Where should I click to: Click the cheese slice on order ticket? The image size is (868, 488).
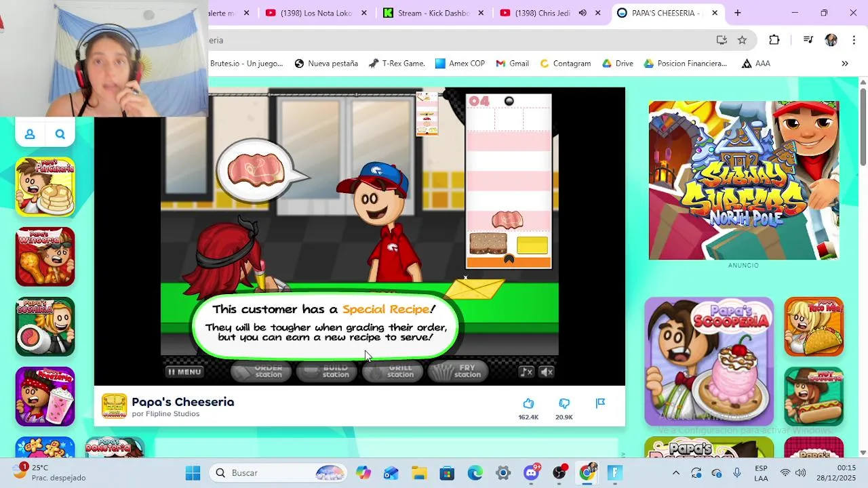(532, 245)
